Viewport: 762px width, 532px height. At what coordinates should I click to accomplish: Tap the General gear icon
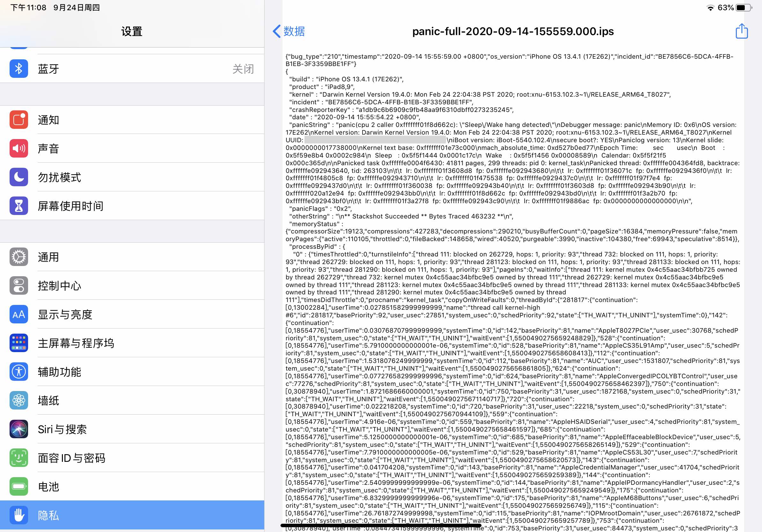pos(19,257)
